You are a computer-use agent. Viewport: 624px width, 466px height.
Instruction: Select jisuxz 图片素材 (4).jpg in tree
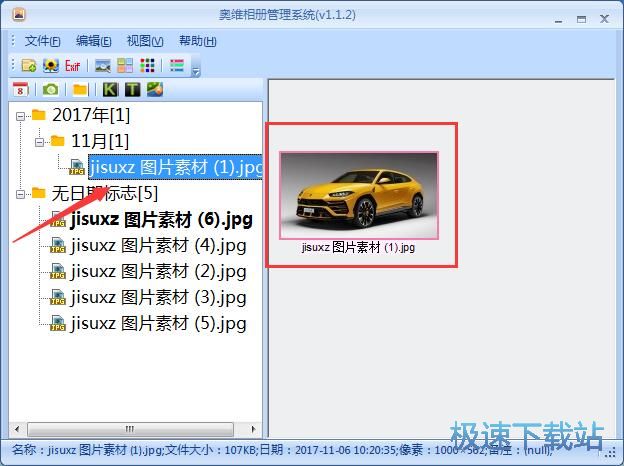point(158,245)
